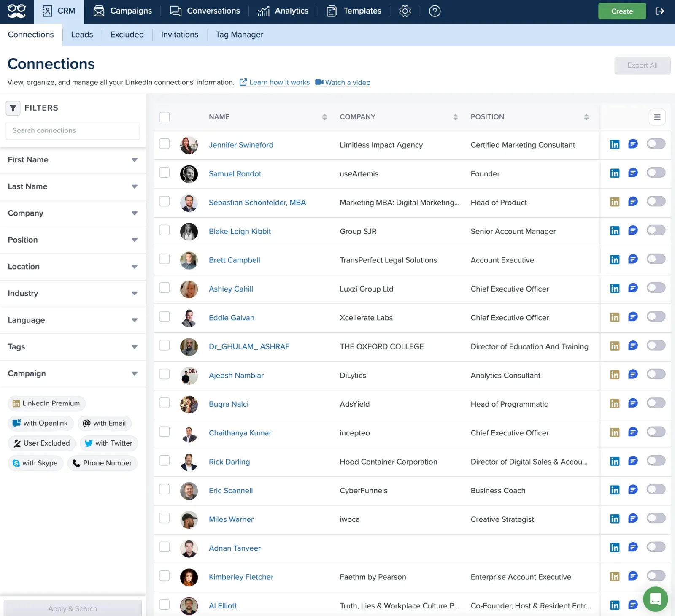
Task: Open Jennifer Swineford's LinkedIn profile icon
Action: [615, 144]
